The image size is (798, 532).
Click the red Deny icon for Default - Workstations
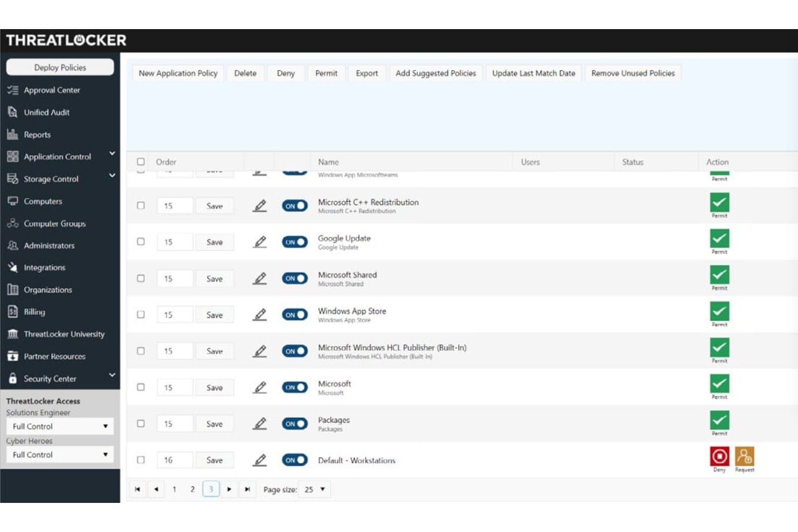(x=719, y=456)
